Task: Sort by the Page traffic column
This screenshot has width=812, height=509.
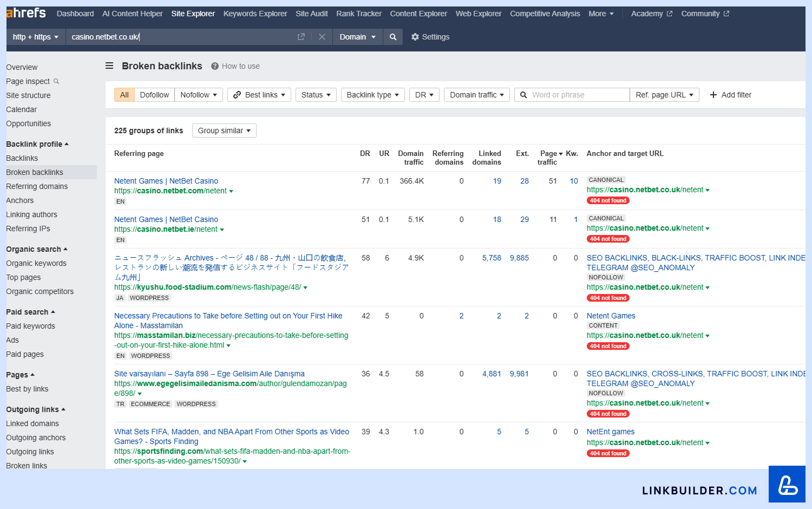Action: tap(550, 158)
